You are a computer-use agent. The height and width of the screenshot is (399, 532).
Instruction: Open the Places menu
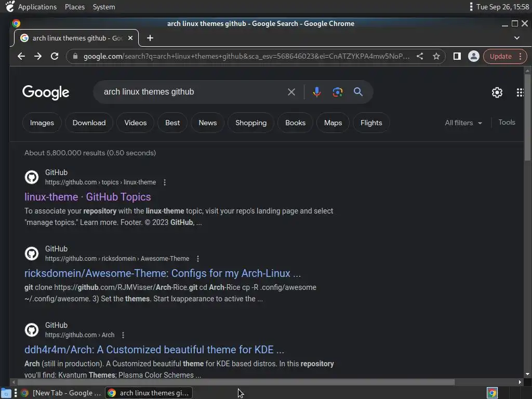coord(75,7)
